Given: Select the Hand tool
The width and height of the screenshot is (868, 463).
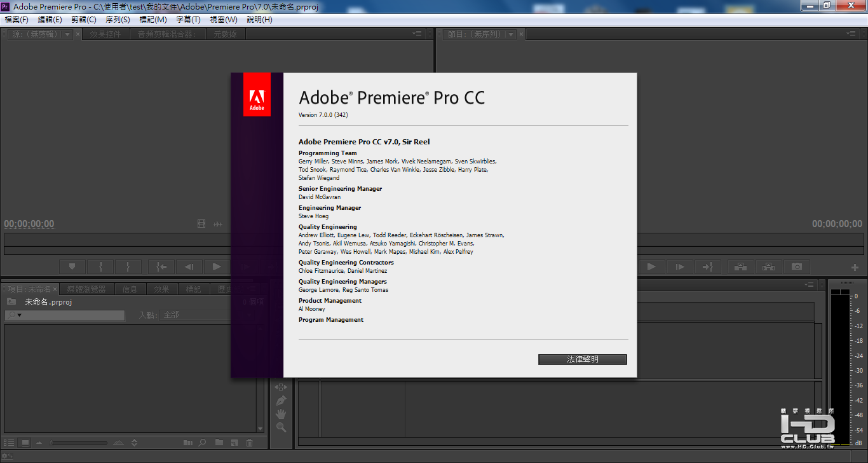Looking at the screenshot, I should 281,414.
